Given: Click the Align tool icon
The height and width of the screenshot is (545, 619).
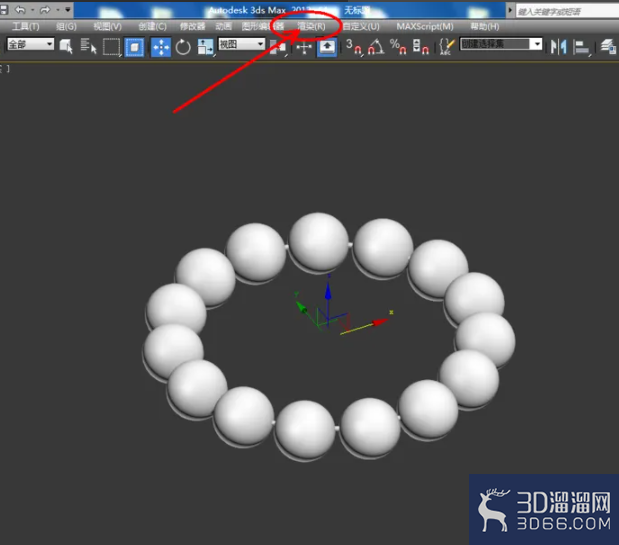Looking at the screenshot, I should [x=581, y=47].
